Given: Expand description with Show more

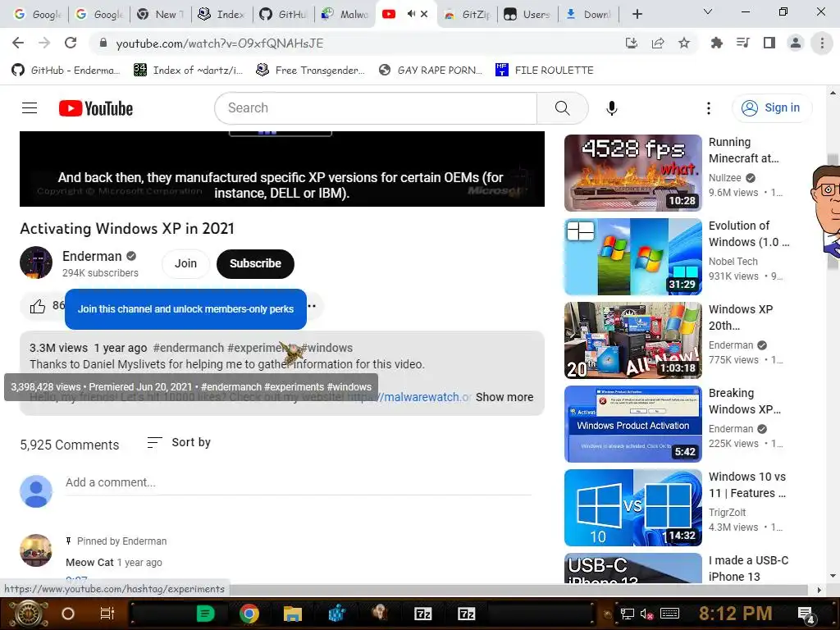Looking at the screenshot, I should coord(504,397).
